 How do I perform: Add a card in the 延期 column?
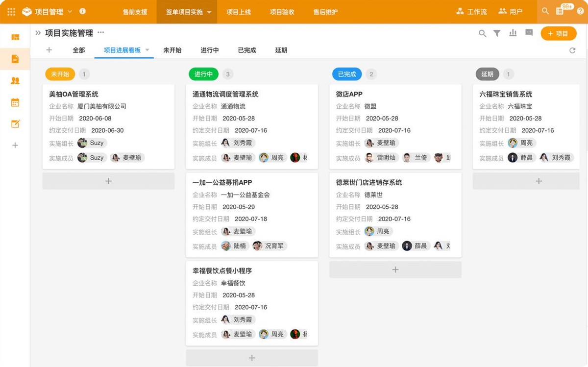[539, 181]
